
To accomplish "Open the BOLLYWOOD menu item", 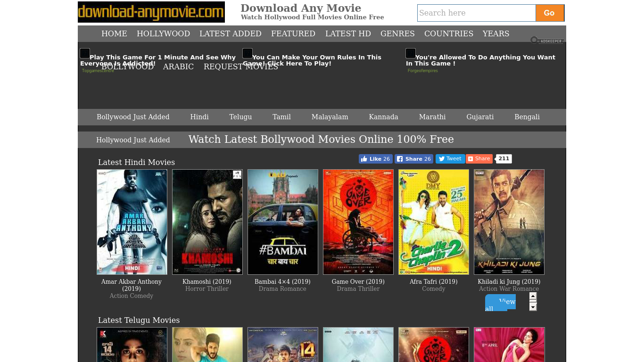I will coord(127,66).
